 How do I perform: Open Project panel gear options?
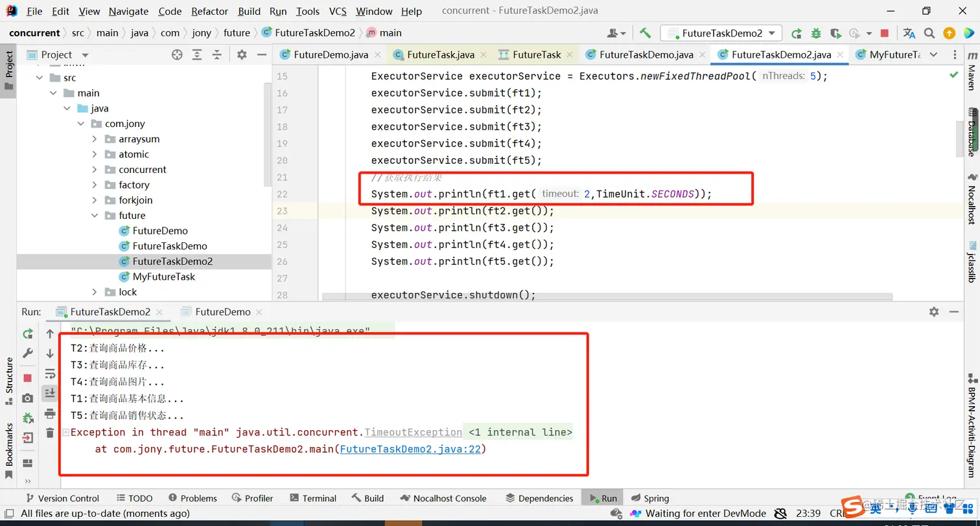[242, 55]
